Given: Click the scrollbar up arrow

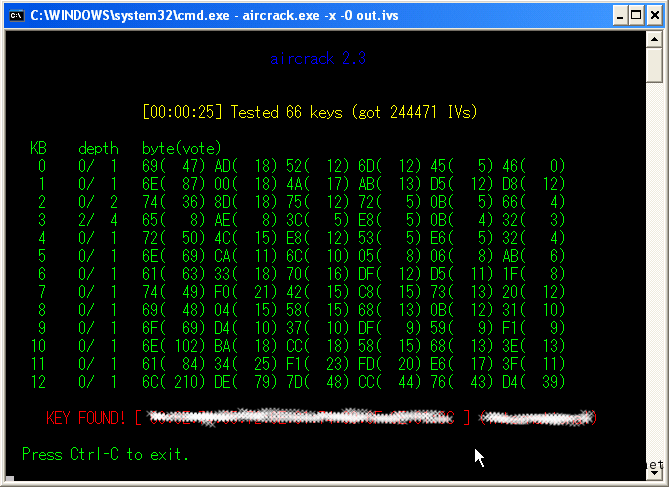Looking at the screenshot, I should coord(654,39).
